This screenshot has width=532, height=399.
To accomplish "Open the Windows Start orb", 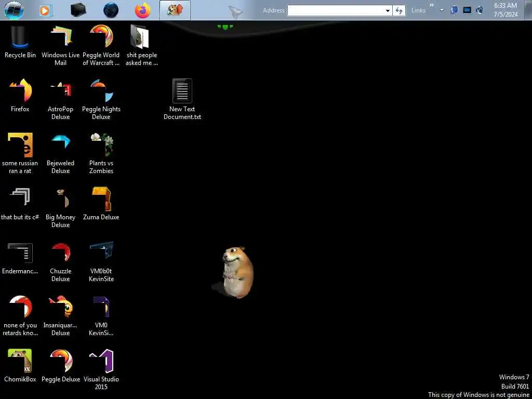I will point(14,10).
